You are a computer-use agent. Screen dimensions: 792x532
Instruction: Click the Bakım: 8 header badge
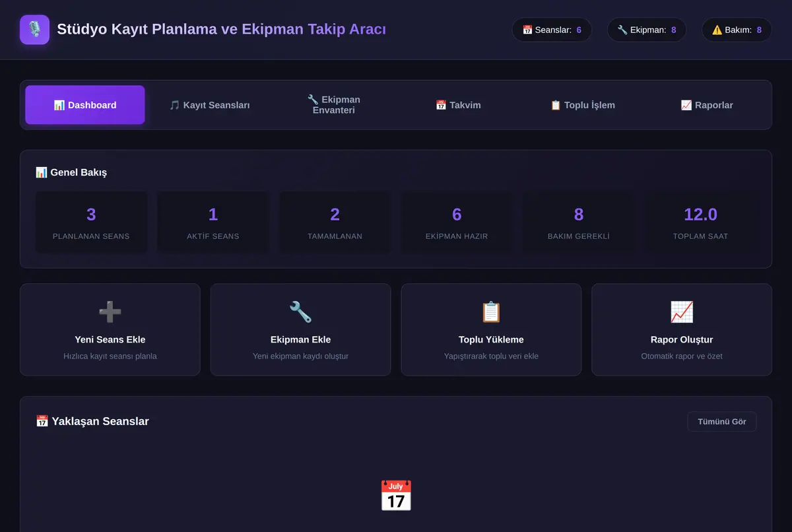click(x=737, y=30)
